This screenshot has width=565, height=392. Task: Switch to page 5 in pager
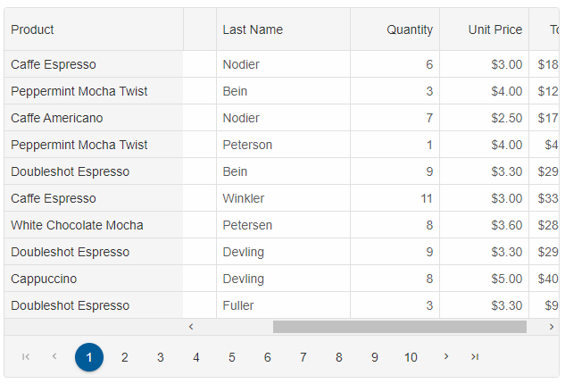pos(232,357)
